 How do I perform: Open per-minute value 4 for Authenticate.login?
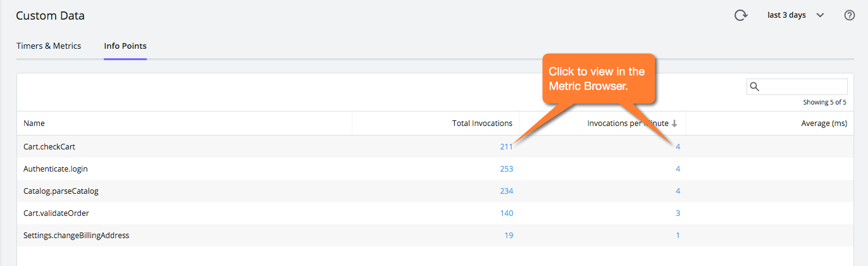point(678,168)
